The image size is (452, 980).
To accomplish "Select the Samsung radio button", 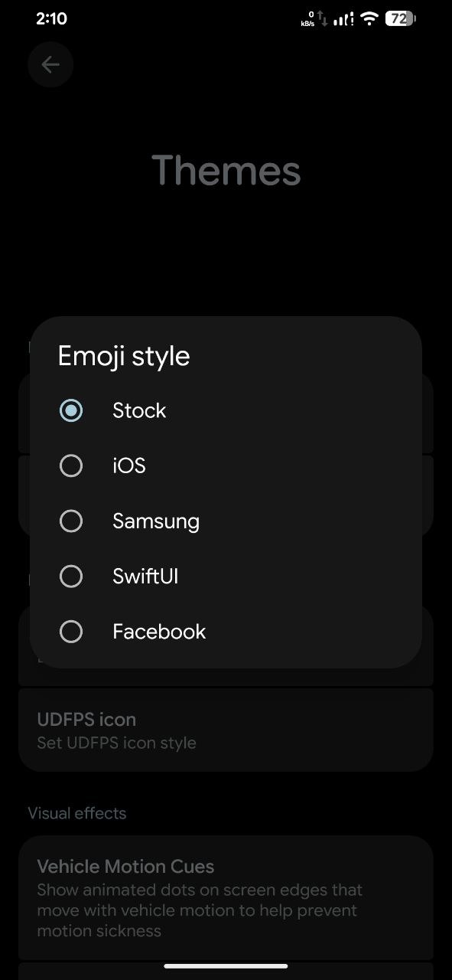I will coord(71,521).
